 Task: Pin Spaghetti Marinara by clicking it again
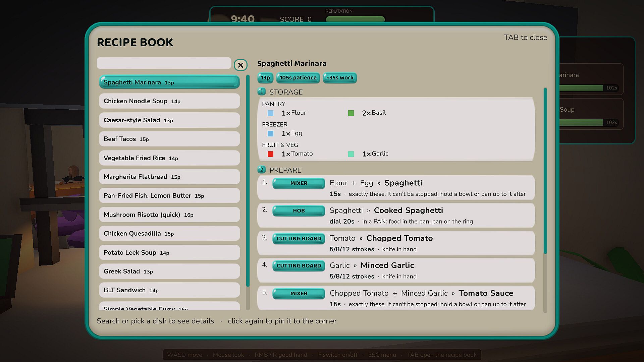click(x=169, y=82)
